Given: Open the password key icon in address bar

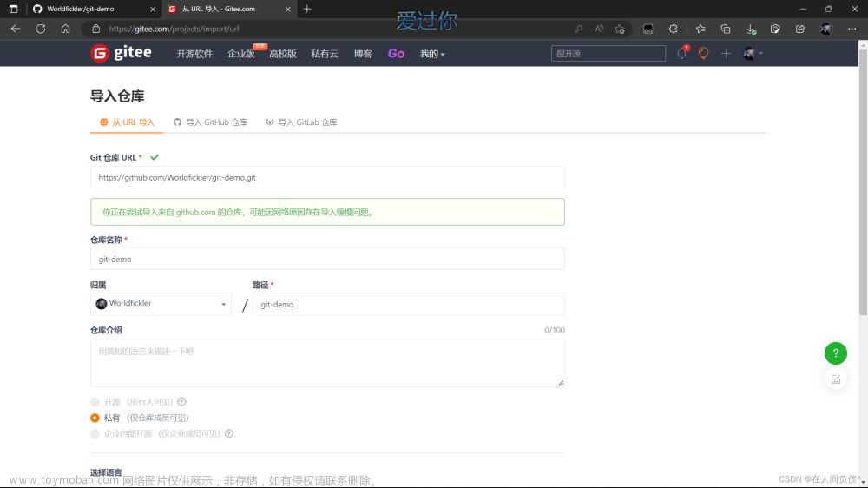Looking at the screenshot, I should click(578, 29).
